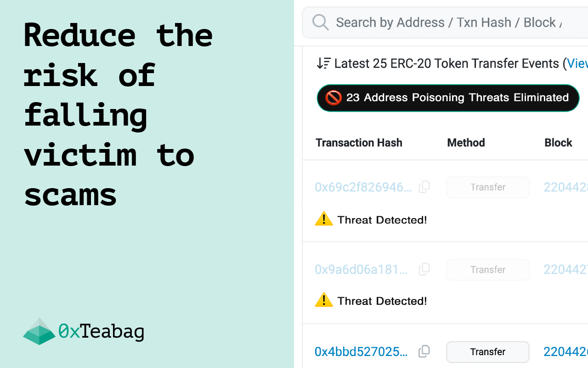Click the Transaction Hash column header
Screen dimensions: 588x368
click(359, 143)
